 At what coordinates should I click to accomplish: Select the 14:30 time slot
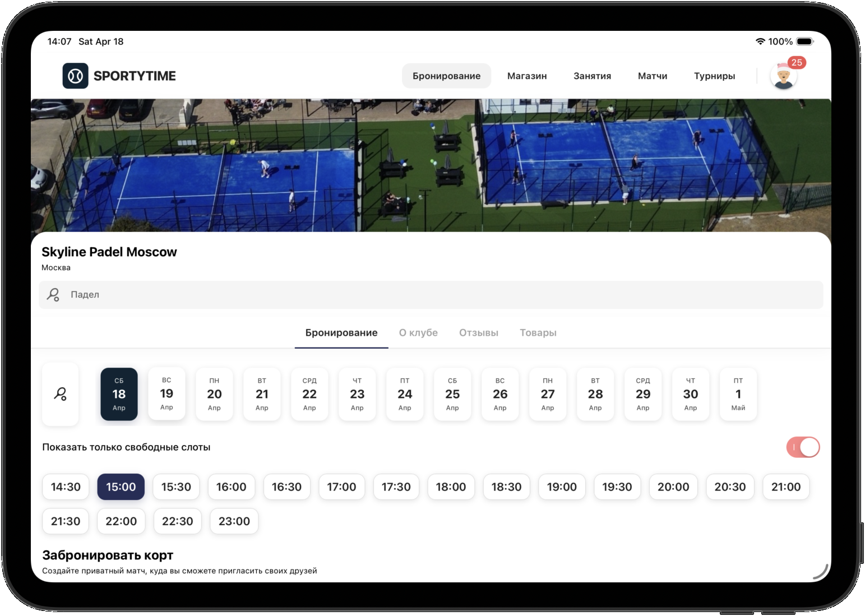click(66, 487)
